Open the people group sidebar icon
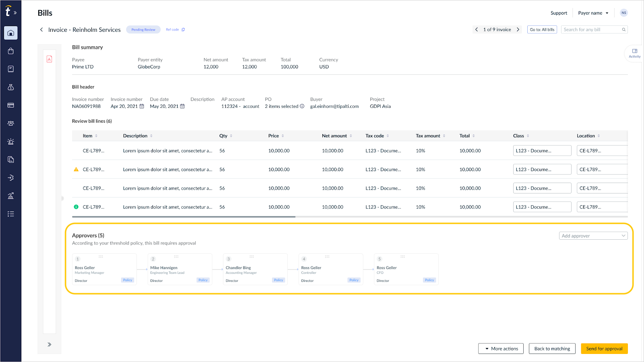Screen dimensions: 644x362 tap(11, 123)
